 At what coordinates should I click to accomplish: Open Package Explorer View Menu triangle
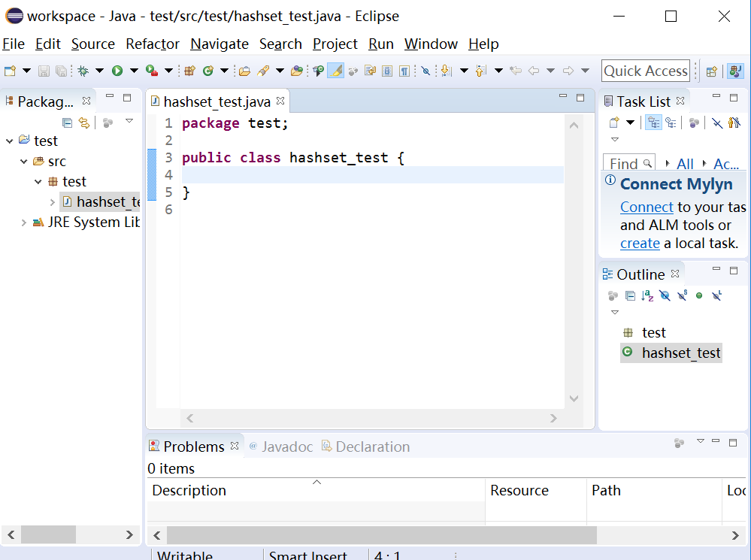(129, 121)
